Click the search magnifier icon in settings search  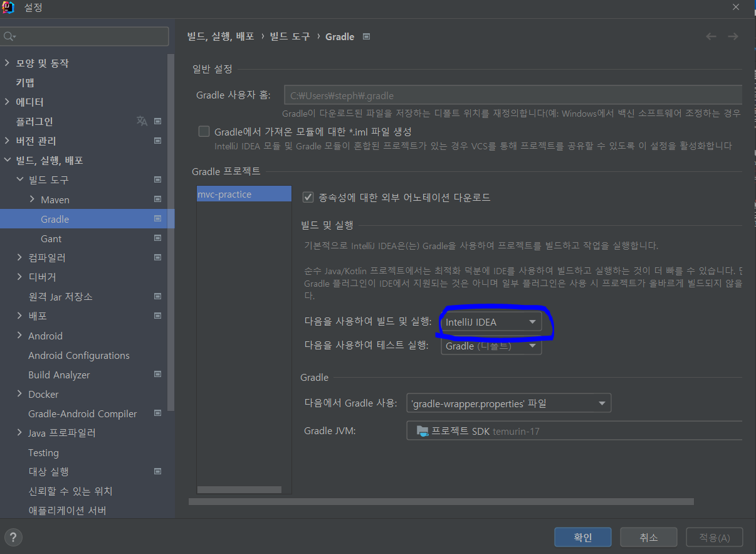coord(9,36)
